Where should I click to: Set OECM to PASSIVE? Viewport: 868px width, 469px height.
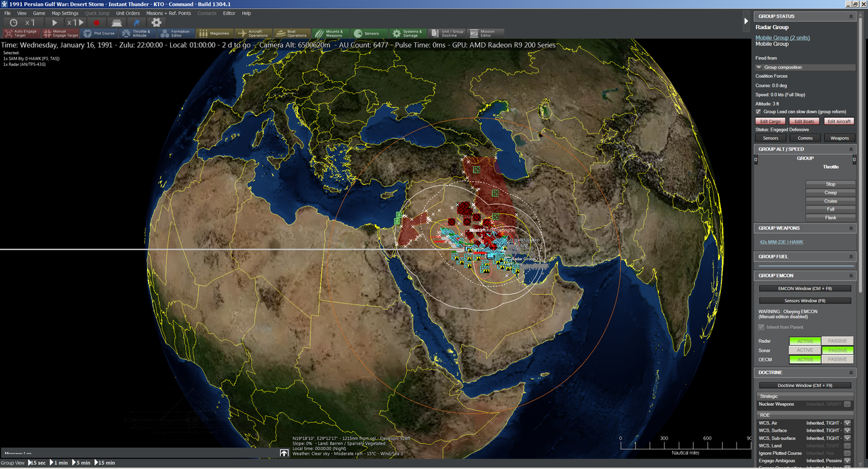[837, 359]
